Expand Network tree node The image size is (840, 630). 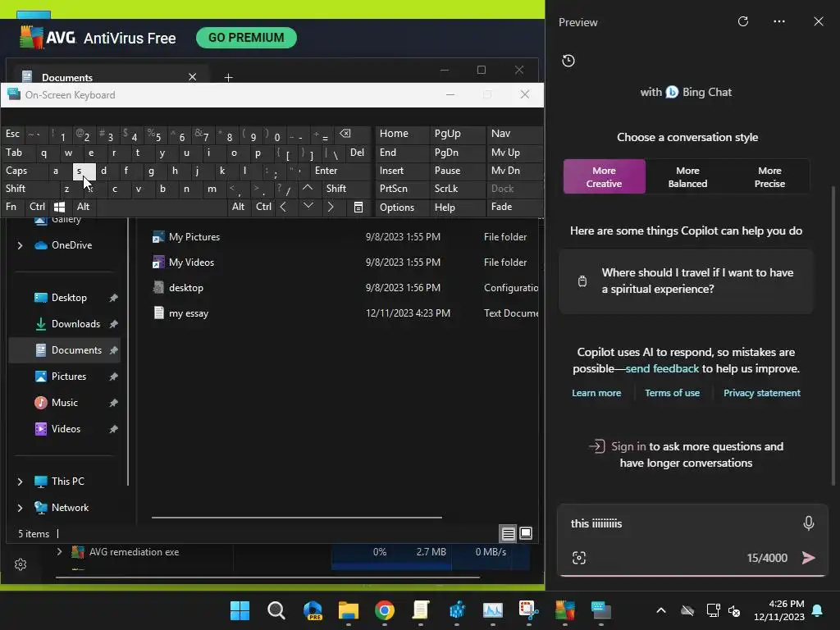(x=20, y=508)
